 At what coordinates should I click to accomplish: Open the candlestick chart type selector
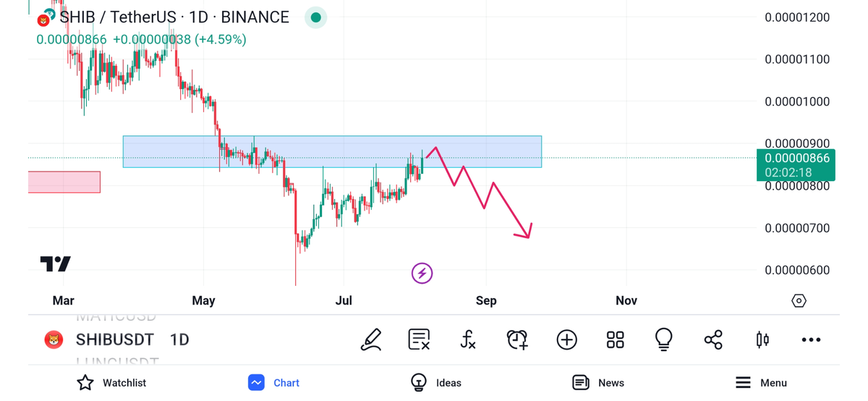coord(762,339)
